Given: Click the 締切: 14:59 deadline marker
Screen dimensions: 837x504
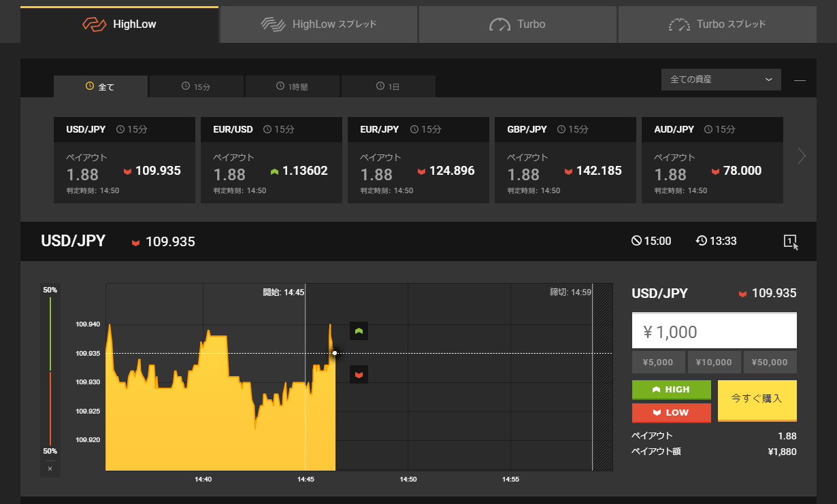Looking at the screenshot, I should [571, 292].
